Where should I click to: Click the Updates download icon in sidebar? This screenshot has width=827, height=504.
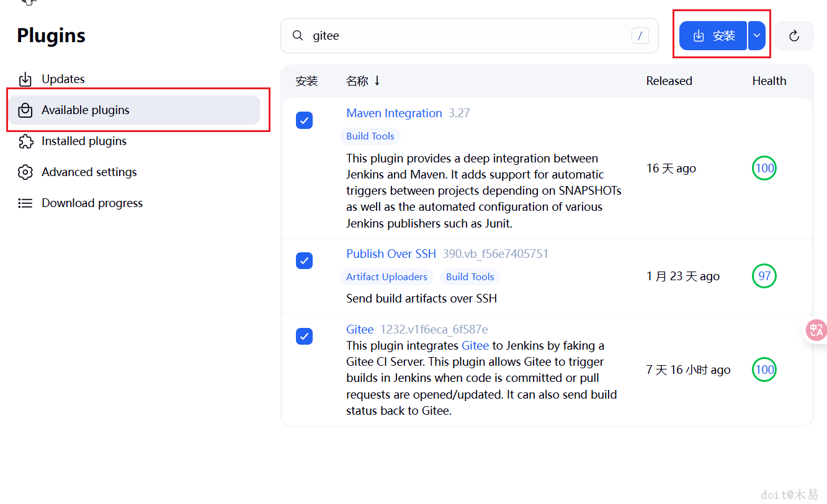[x=25, y=79]
